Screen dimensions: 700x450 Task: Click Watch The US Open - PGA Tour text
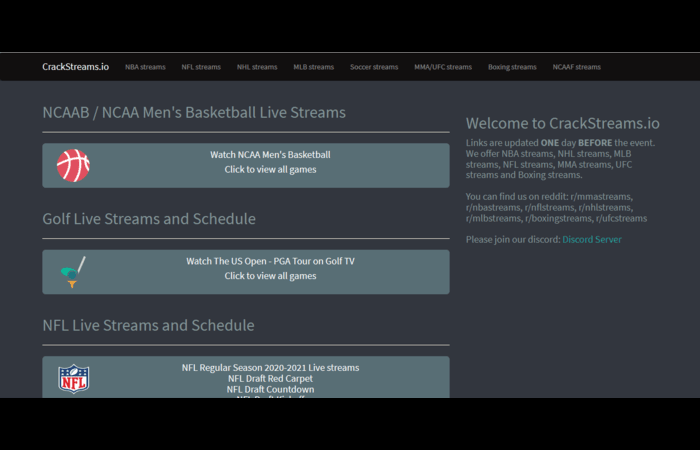pos(271,261)
